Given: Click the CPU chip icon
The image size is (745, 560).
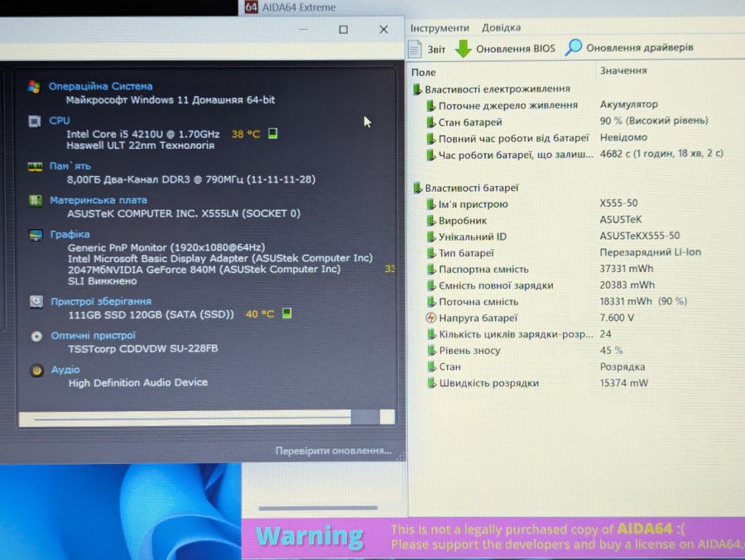Looking at the screenshot, I should coord(34,122).
